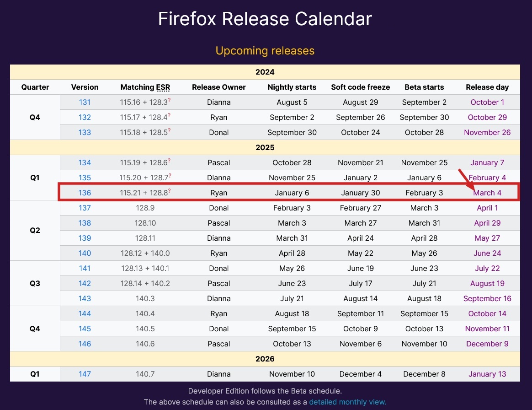
Task: Select the version 147 link
Action: coord(85,374)
